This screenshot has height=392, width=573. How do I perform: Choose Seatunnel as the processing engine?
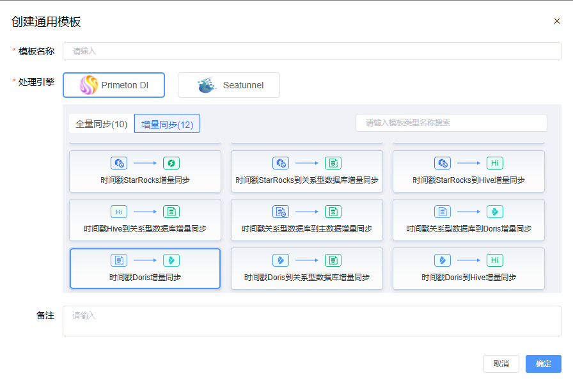(228, 85)
